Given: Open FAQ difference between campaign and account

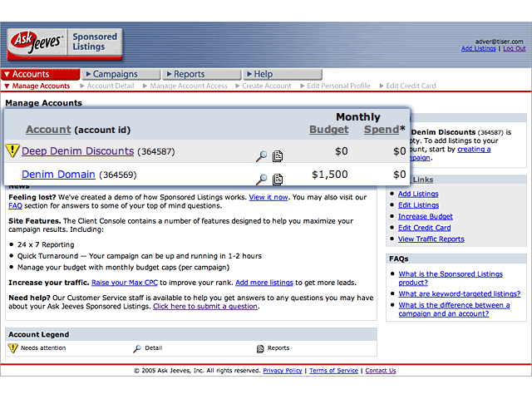Looking at the screenshot, I should 454,309.
